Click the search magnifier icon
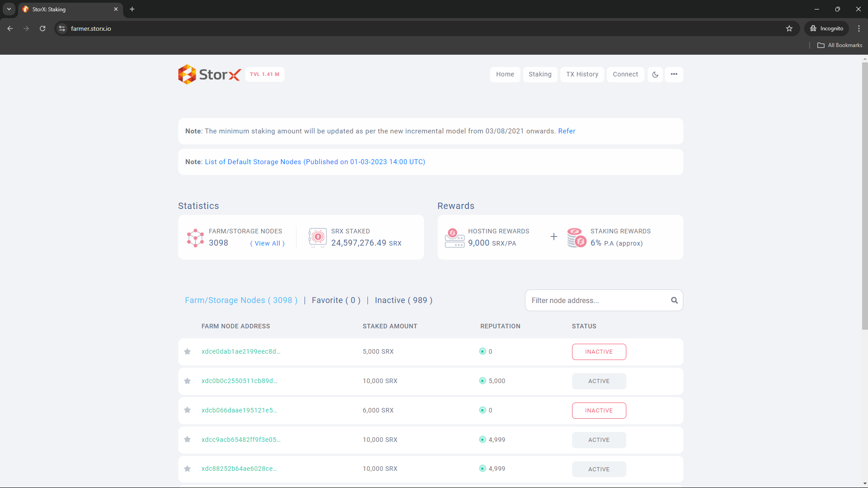The image size is (868, 488). [674, 300]
